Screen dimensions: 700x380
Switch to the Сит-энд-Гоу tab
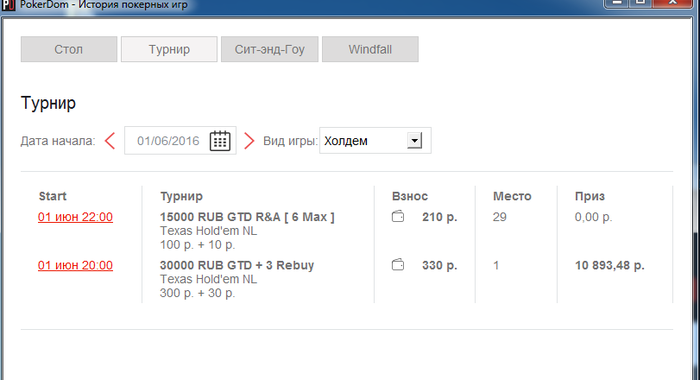[x=270, y=49]
